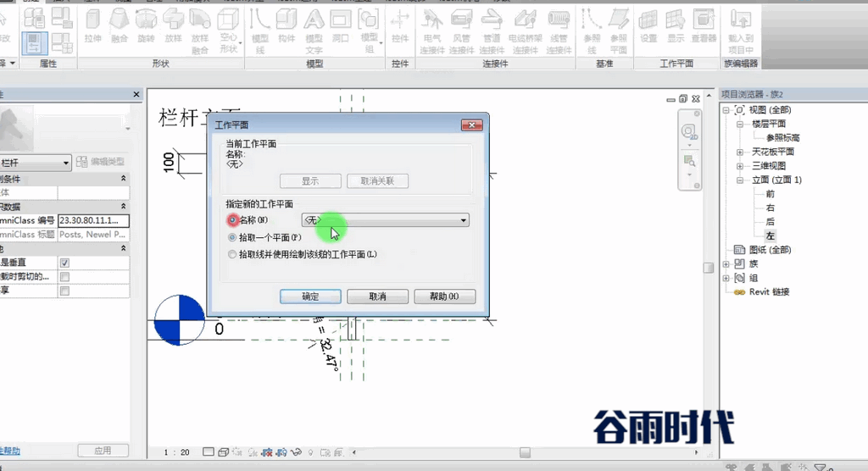Click the OmniClass 编号 input field

tap(93, 220)
